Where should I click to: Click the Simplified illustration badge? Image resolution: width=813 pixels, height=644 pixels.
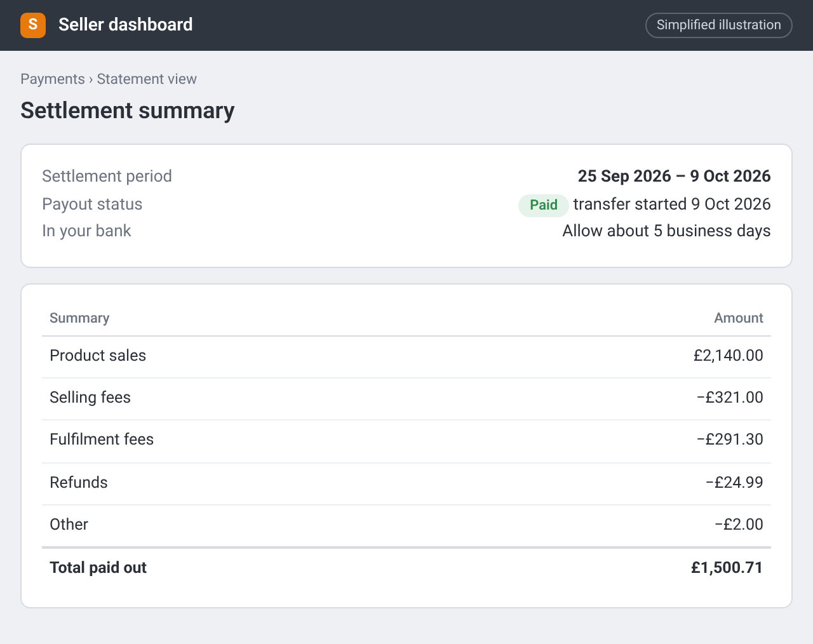pyautogui.click(x=719, y=25)
